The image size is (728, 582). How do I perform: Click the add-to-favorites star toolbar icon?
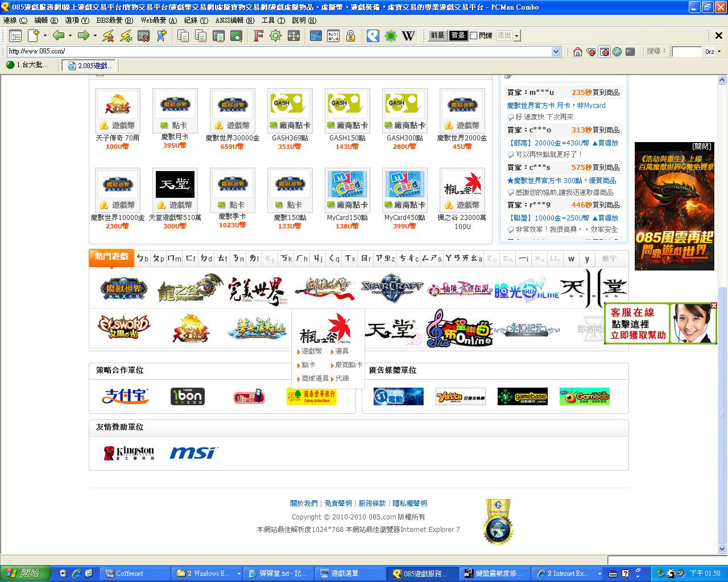tap(162, 36)
